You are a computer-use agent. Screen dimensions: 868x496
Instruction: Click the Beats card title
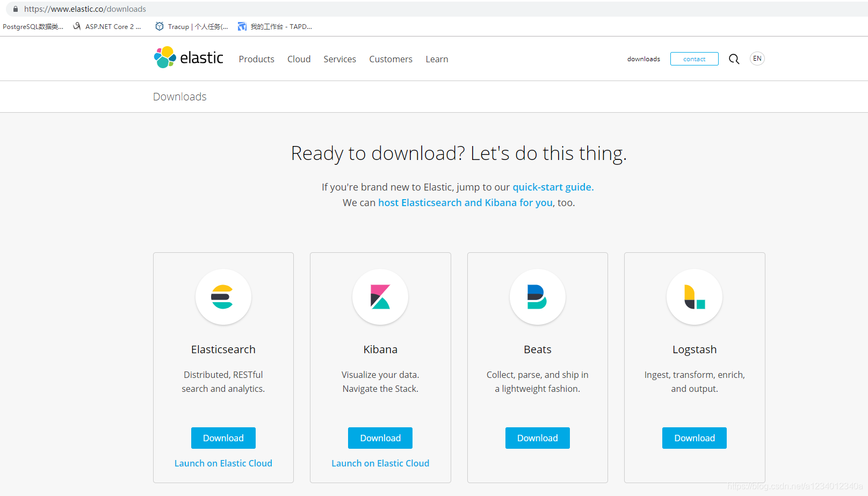[x=537, y=349]
